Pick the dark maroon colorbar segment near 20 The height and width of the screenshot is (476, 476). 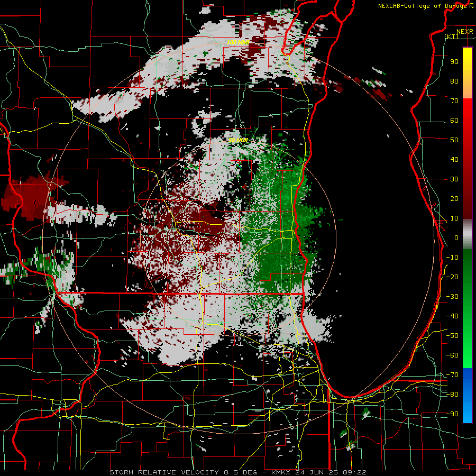[x=467, y=199]
